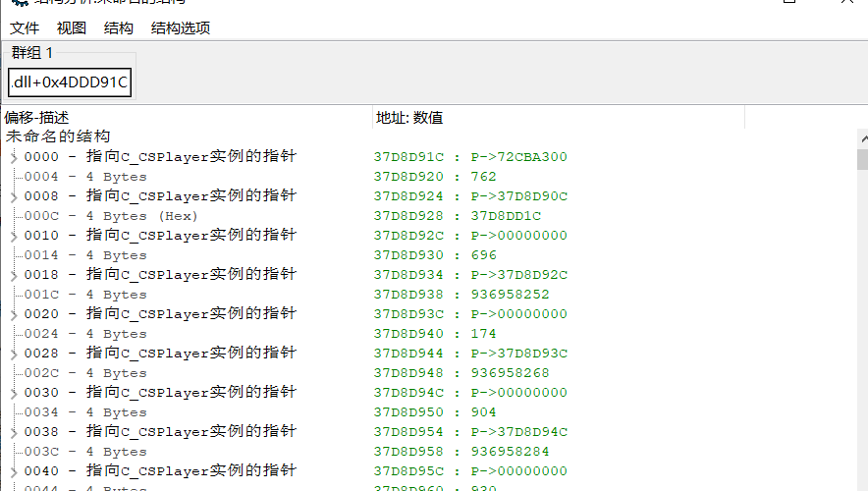
Task: Expand the offset 0020 pointer row
Action: point(14,314)
